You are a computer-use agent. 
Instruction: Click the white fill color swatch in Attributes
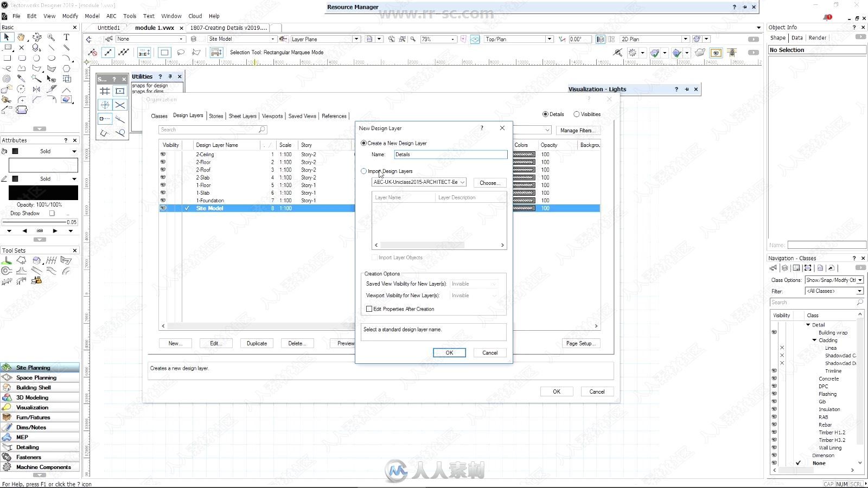[x=43, y=165]
